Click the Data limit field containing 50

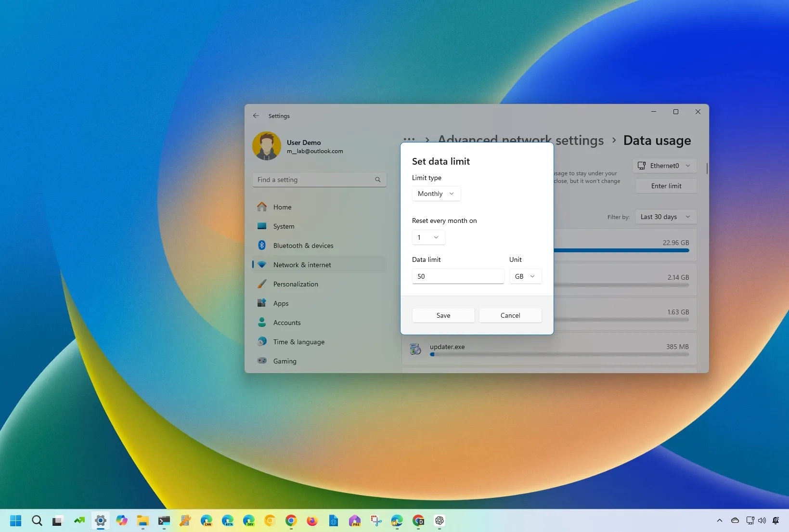pyautogui.click(x=458, y=276)
